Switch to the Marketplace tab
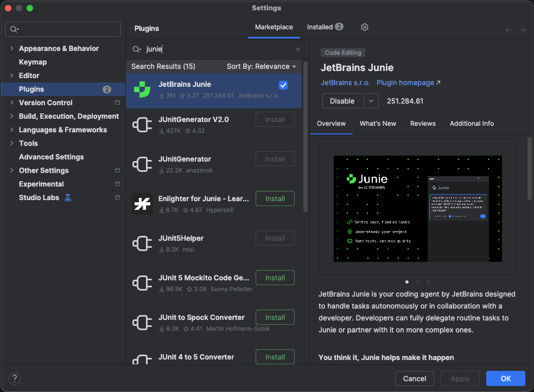 pos(274,27)
